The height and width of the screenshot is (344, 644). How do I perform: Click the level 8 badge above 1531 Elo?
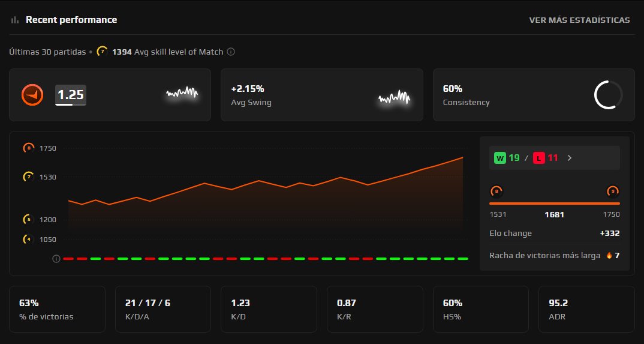(496, 191)
